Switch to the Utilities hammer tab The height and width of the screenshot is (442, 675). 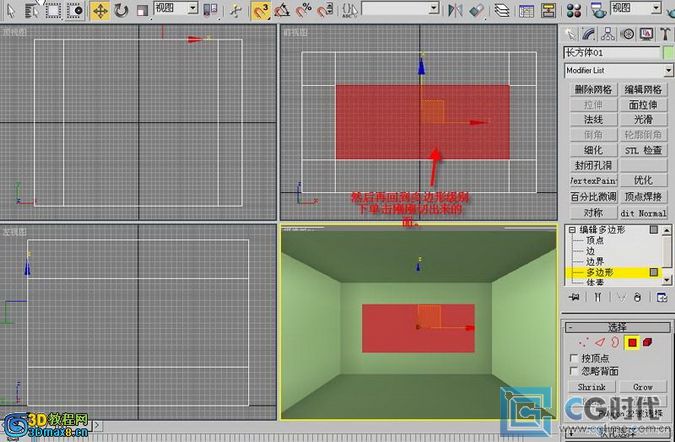(666, 34)
